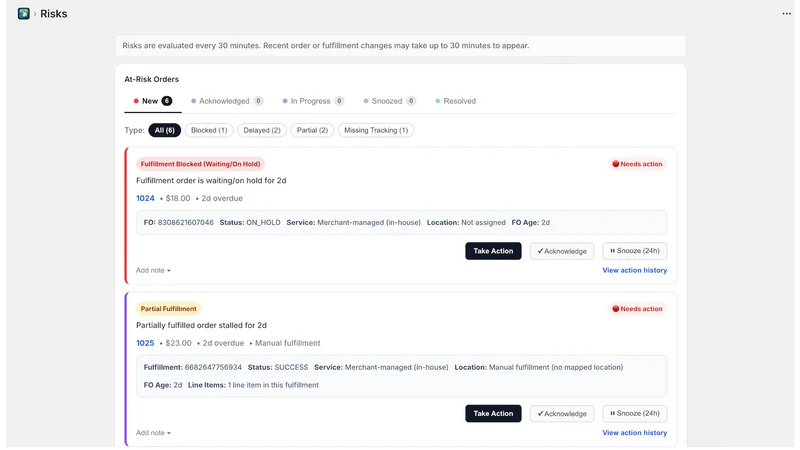Click the Fulfillment Blocked (Waiting/On Hold) badge
800x450 pixels.
[x=201, y=164]
